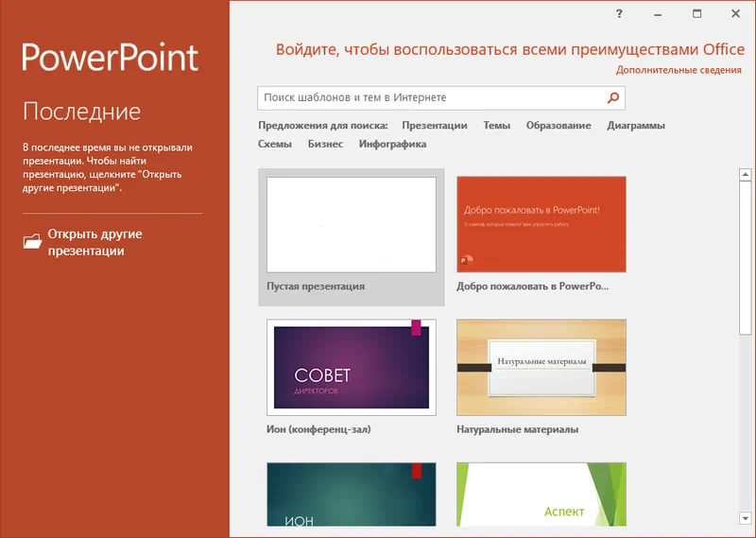Open the Дополнительные сведения link
756x538 pixels.
click(679, 70)
